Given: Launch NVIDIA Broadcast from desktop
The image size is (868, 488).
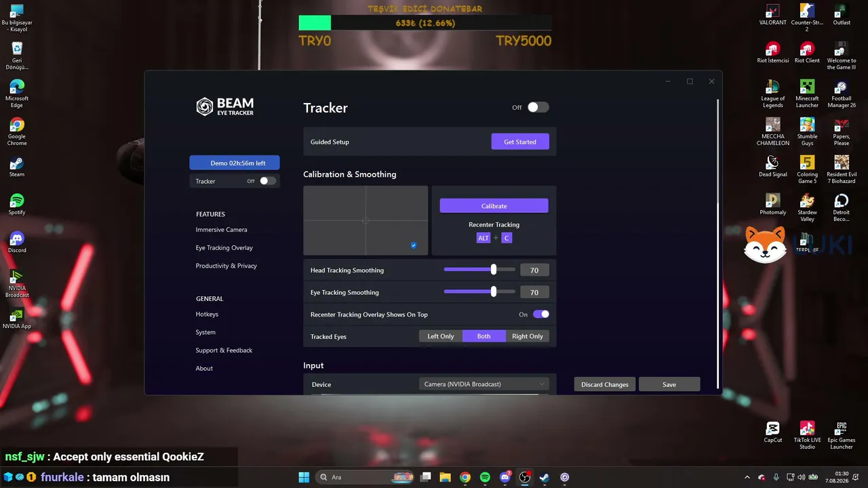Looking at the screenshot, I should [17, 284].
